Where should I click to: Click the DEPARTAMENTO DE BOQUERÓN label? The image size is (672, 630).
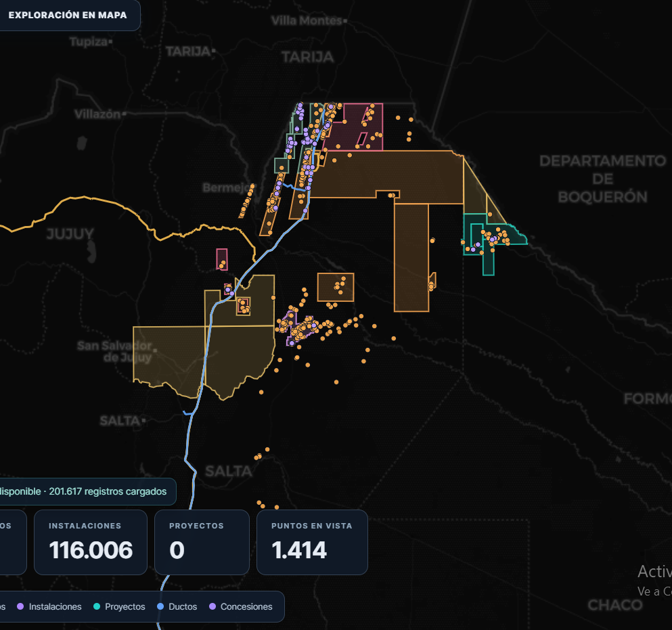pos(602,179)
